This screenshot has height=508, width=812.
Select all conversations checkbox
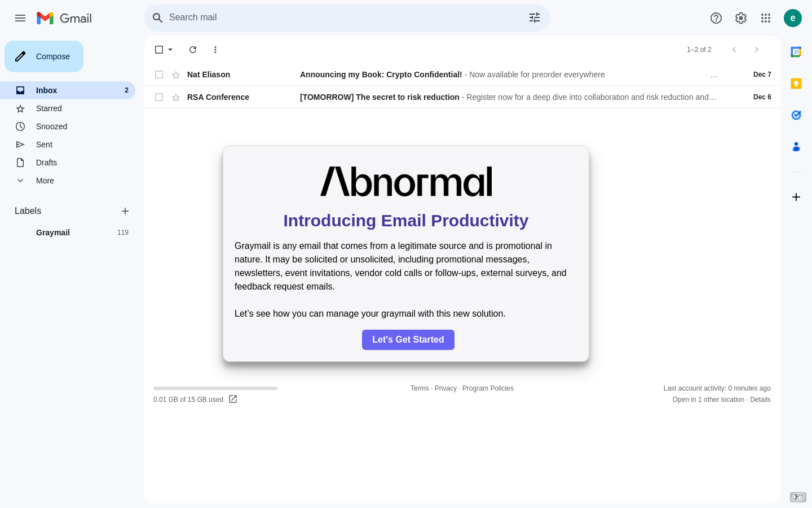159,50
